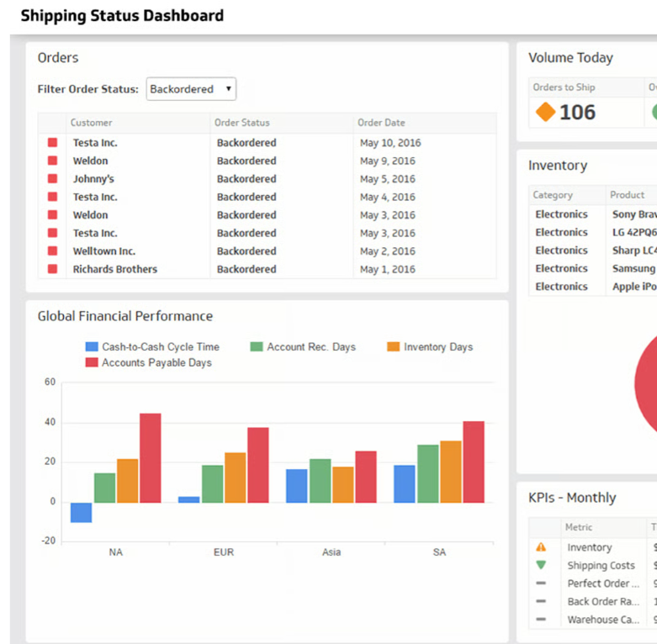Click the orange warning triangle beside Inventory KPI
The width and height of the screenshot is (657, 644).
(541, 546)
